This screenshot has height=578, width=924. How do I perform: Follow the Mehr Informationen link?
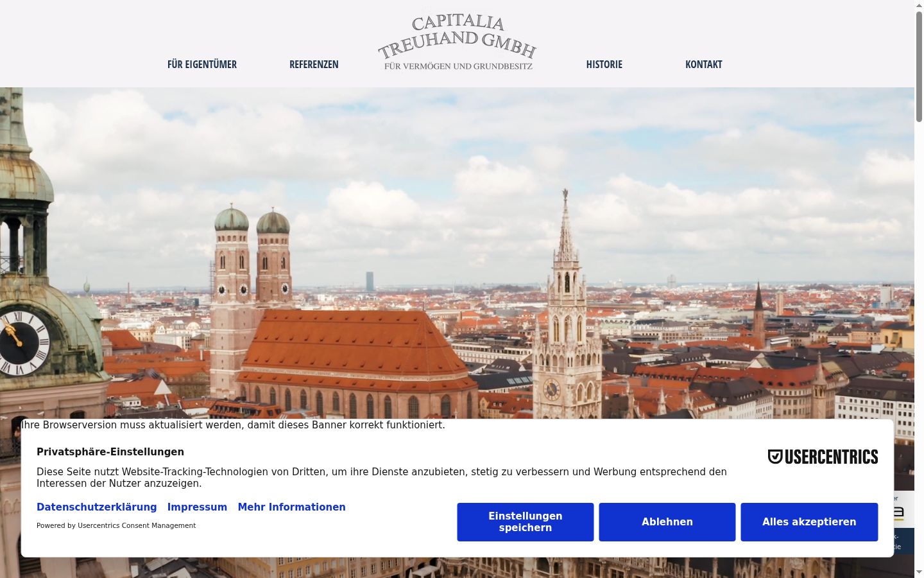coord(292,507)
